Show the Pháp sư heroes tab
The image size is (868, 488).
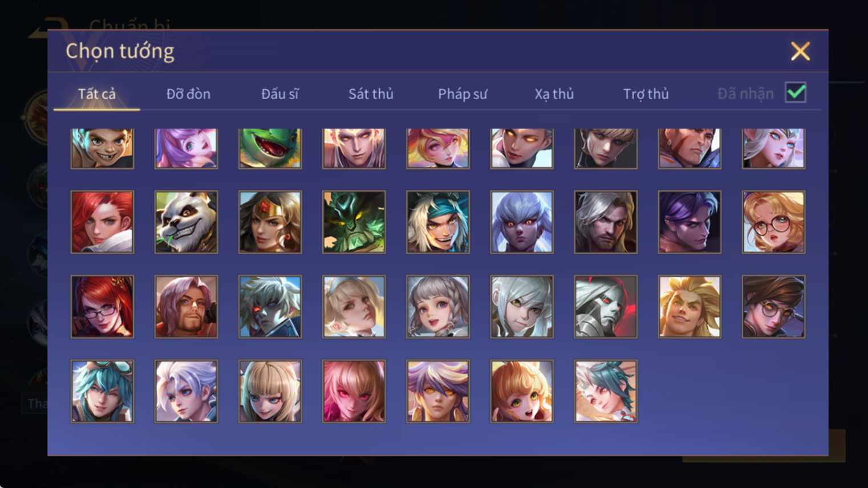point(463,94)
